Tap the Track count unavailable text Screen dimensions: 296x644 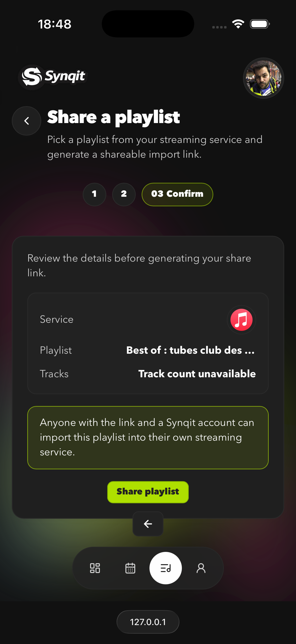click(x=197, y=374)
